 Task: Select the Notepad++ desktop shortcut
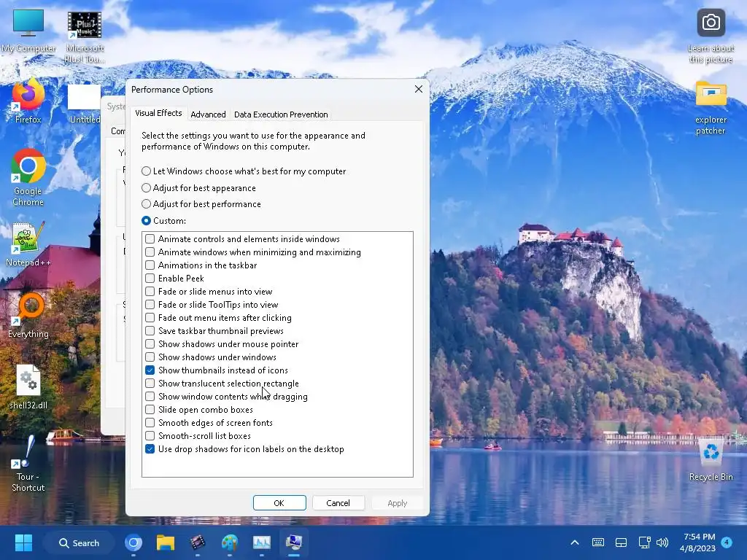tap(28, 245)
